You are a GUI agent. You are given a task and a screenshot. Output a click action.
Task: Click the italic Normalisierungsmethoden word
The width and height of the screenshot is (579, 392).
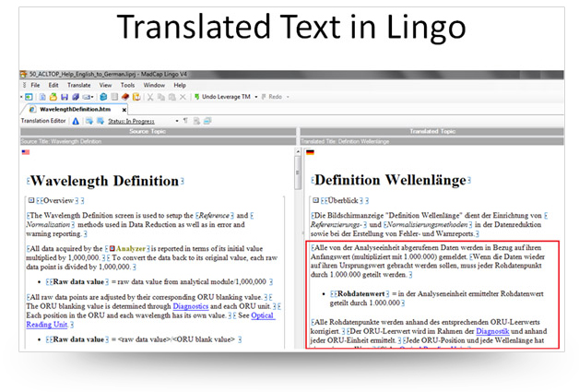tap(428, 225)
